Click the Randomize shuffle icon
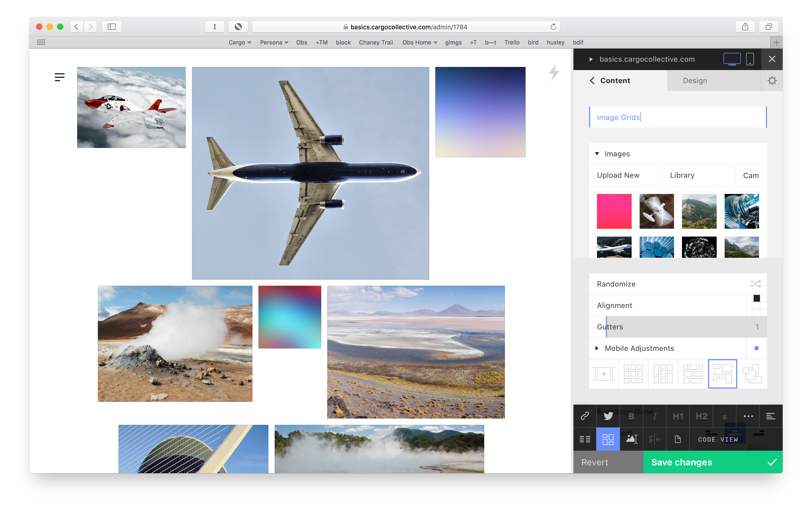This screenshot has height=515, width=812. 755,283
